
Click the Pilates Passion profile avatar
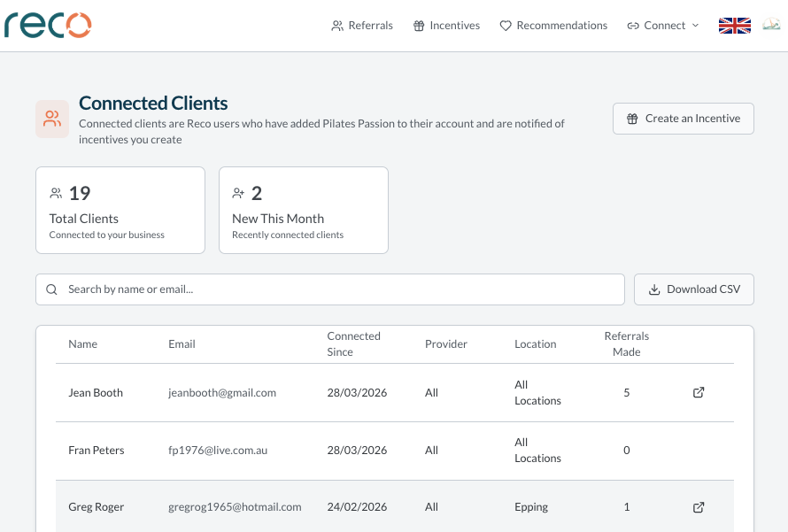point(771,25)
